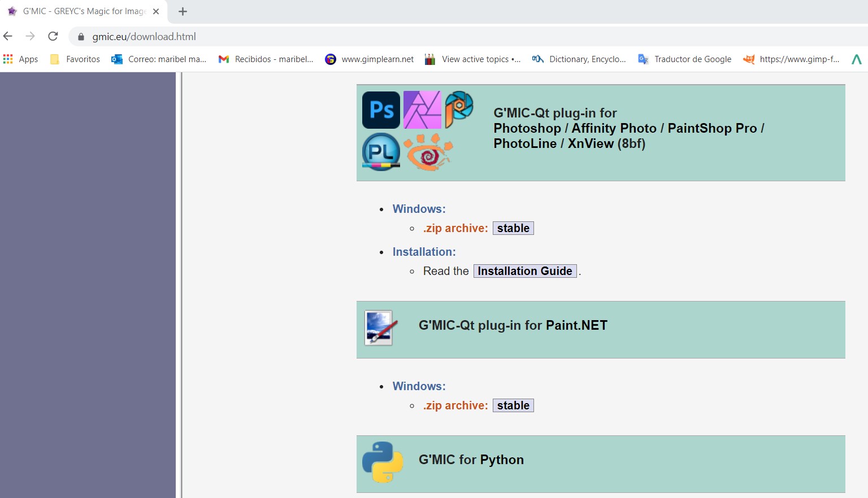Image resolution: width=868 pixels, height=498 pixels.
Task: Open a new browser tab
Action: 183,11
